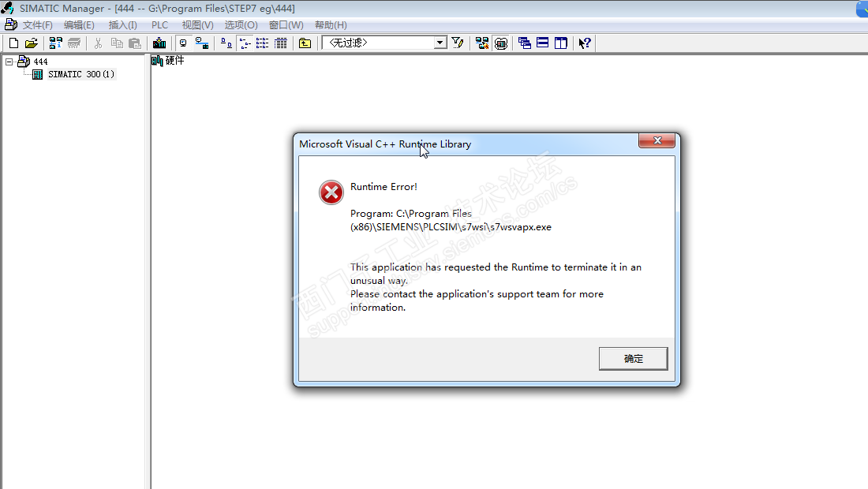Click the 确定 button in error dialog

[x=634, y=358]
